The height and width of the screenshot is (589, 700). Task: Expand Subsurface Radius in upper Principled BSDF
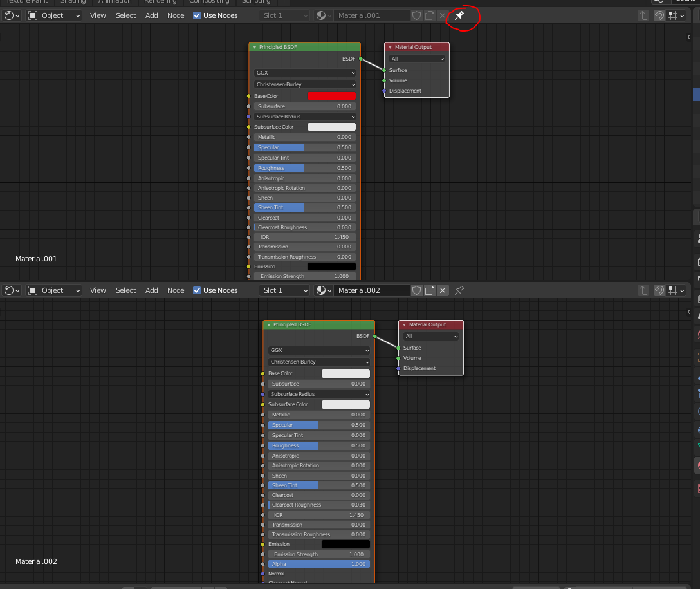tap(306, 117)
